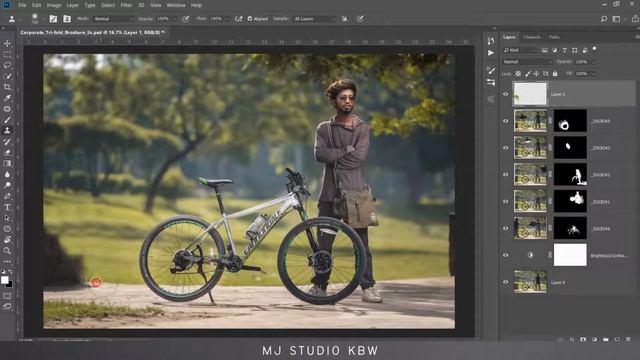Select the Zoom tool

click(7, 251)
